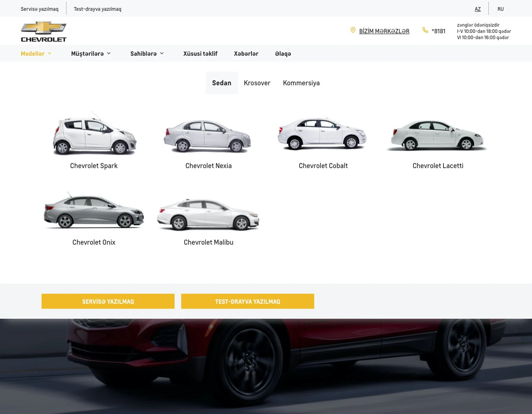Open the Xüsusi təklif menu item
This screenshot has width=532, height=414.
point(200,53)
